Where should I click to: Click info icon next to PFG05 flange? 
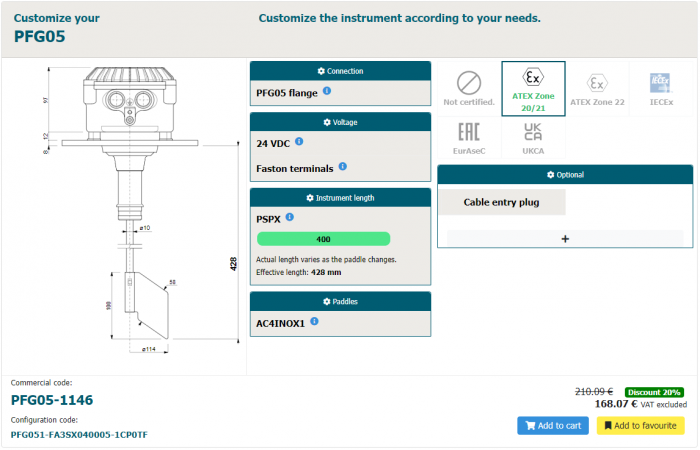(x=327, y=93)
